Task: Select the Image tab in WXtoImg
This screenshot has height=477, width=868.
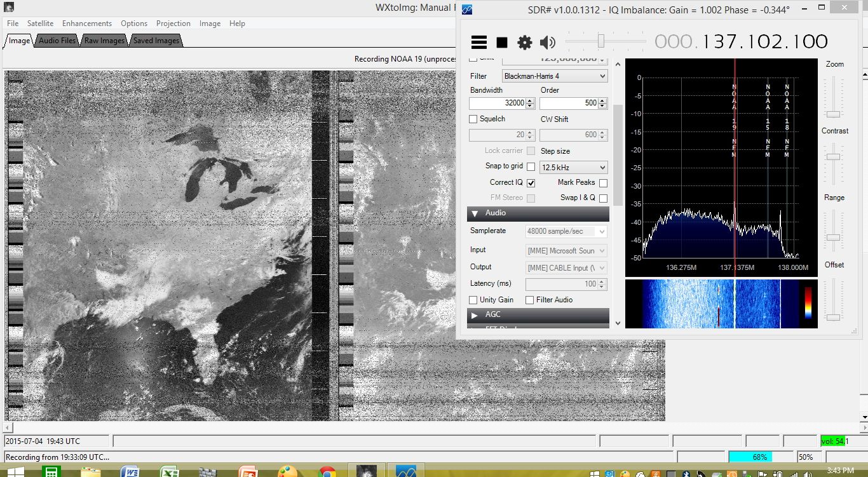Action: click(x=19, y=41)
